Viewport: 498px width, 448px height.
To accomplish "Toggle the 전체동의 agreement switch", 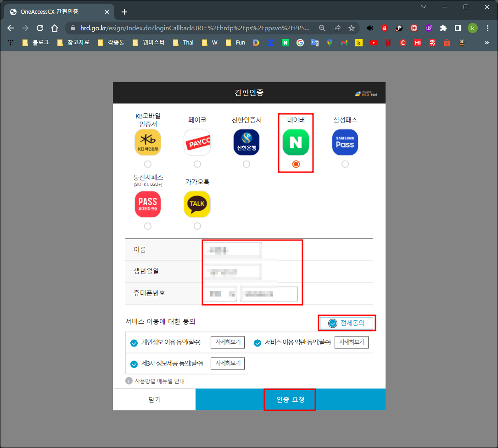I will 347,323.
